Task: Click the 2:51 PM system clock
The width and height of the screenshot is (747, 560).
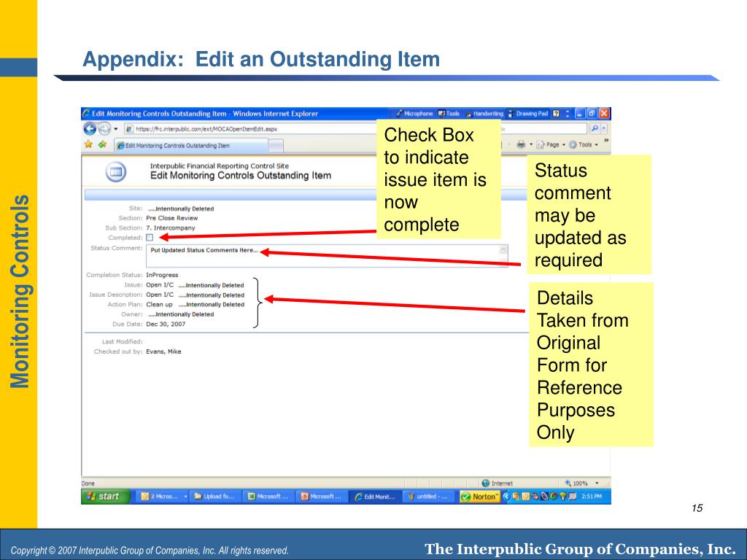Action: pyautogui.click(x=591, y=496)
